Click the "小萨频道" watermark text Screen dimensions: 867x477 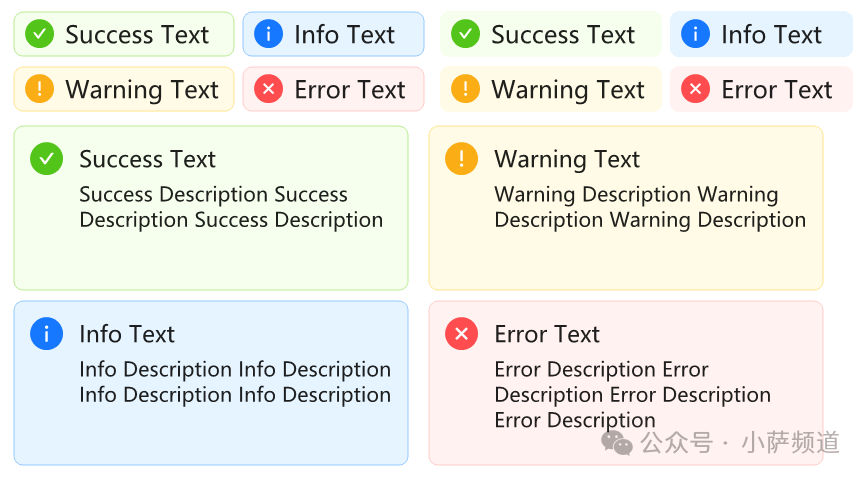(790, 442)
